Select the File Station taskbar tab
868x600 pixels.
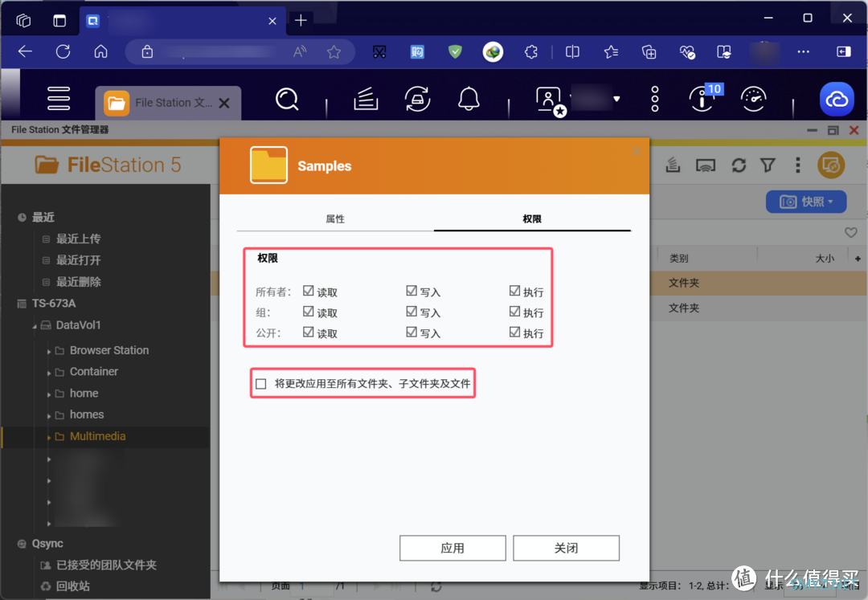168,103
